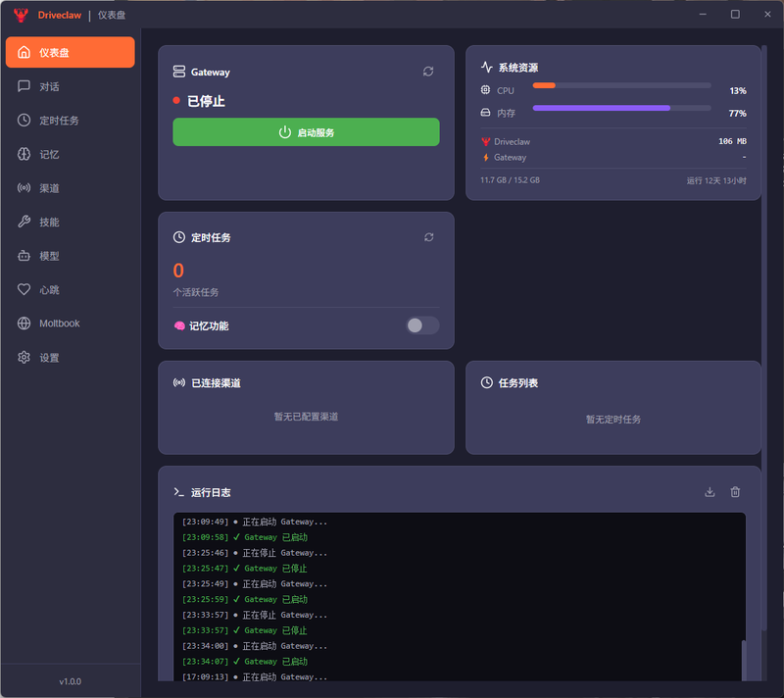The width and height of the screenshot is (784, 698).
Task: Click the globe icon for Moltbook
Action: pyautogui.click(x=24, y=324)
